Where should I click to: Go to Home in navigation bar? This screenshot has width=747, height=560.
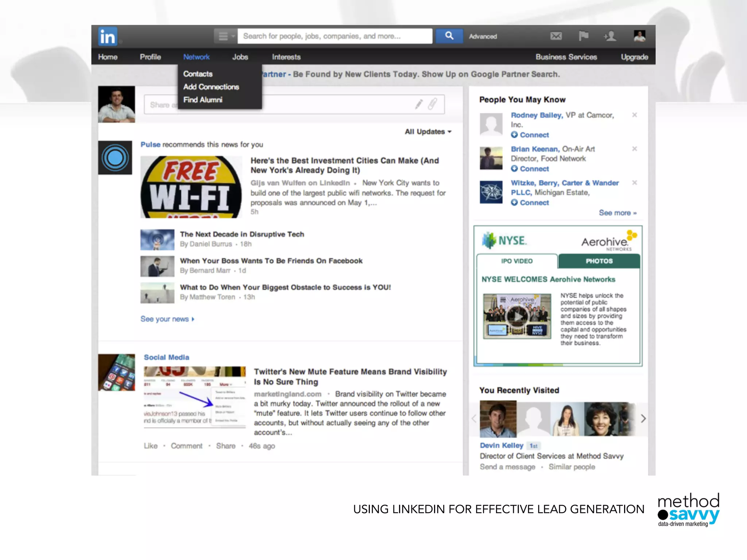(108, 57)
